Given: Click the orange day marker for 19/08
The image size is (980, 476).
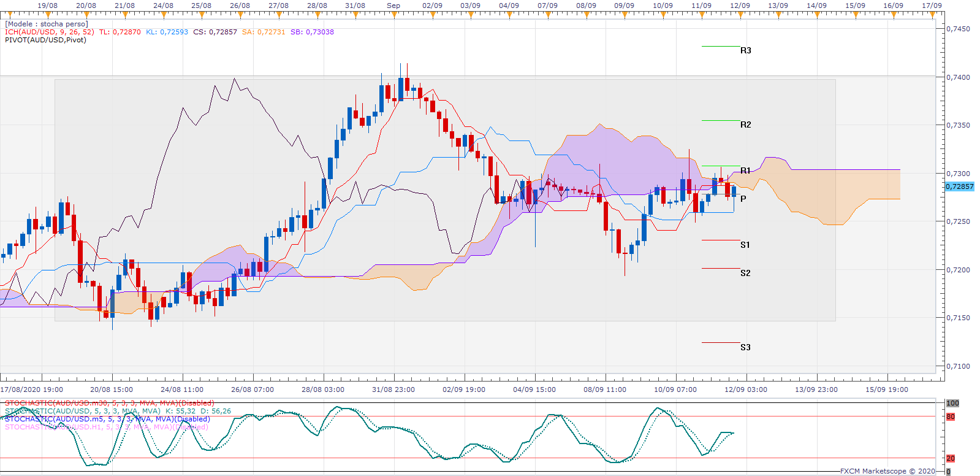Looking at the screenshot, I should (x=48, y=13).
